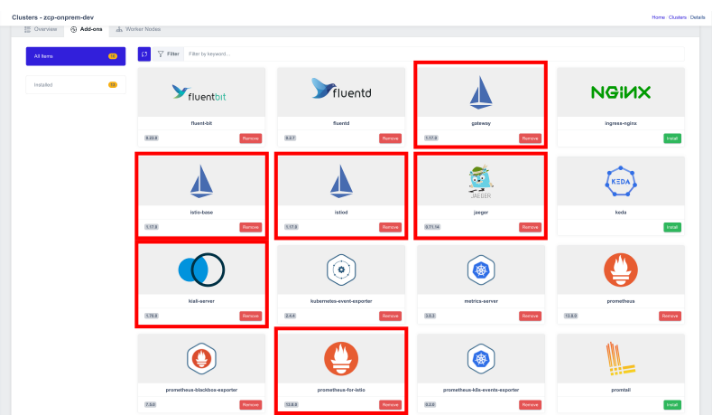Click the promtail card name
This screenshot has height=416, width=714.
point(621,390)
